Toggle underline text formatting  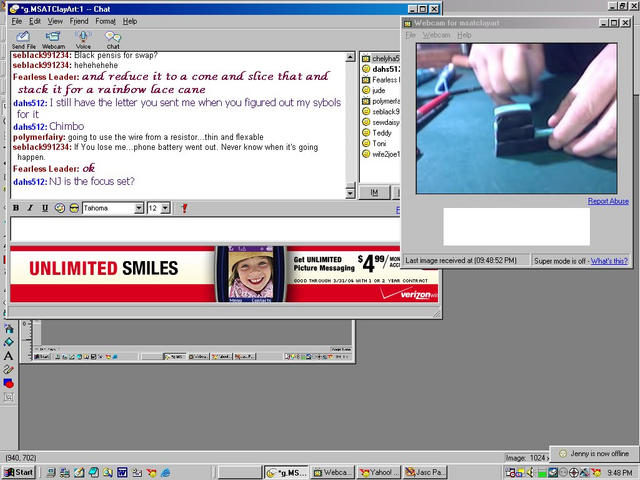click(45, 208)
